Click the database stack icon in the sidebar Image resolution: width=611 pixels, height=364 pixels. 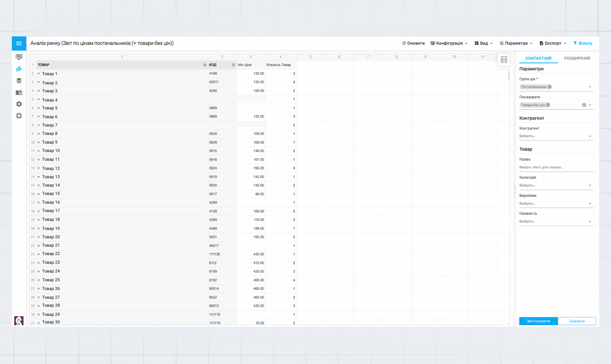point(19,81)
